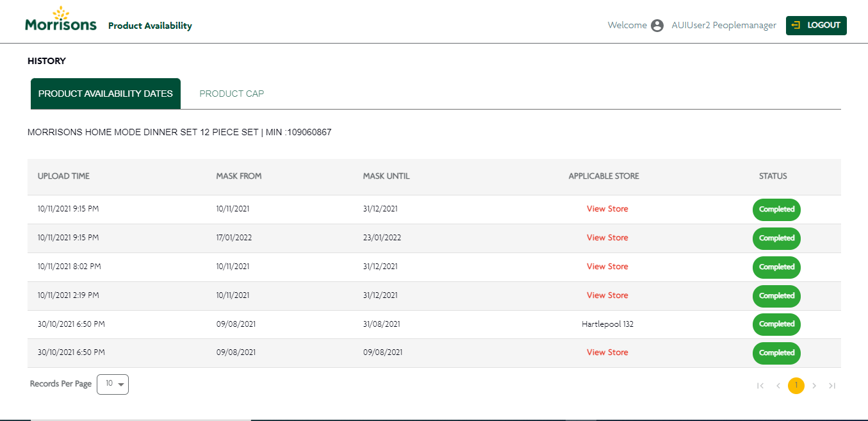The image size is (868, 421).
Task: Click upload time 10/11/2021 2:19 PM
Action: 69,295
